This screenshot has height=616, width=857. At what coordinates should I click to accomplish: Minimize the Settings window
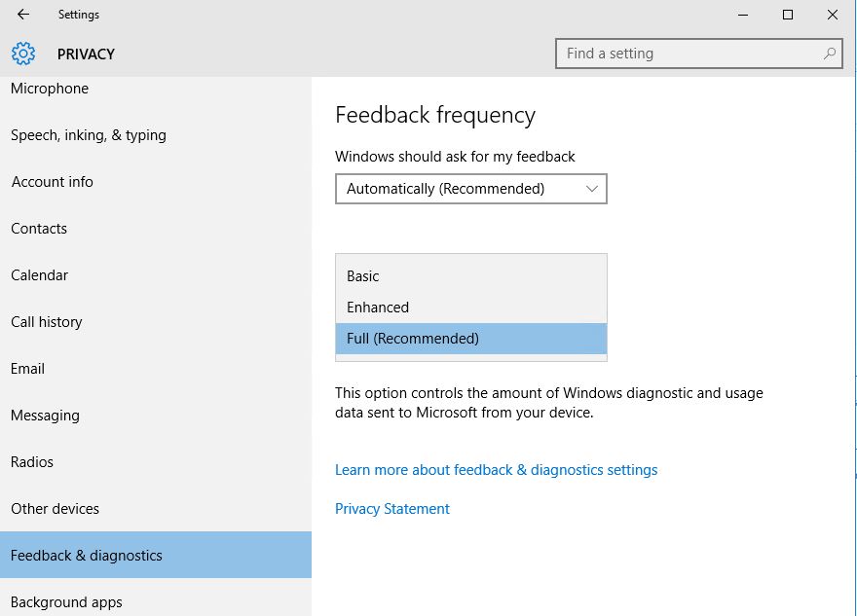tap(743, 15)
